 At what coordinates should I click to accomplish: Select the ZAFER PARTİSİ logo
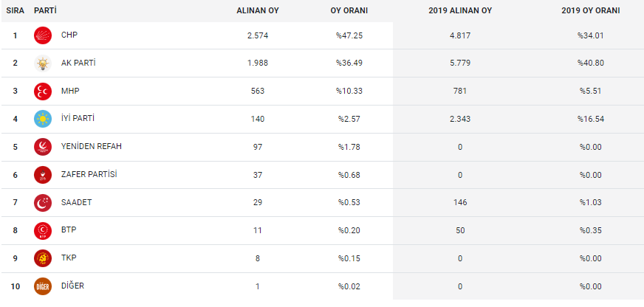pyautogui.click(x=43, y=175)
